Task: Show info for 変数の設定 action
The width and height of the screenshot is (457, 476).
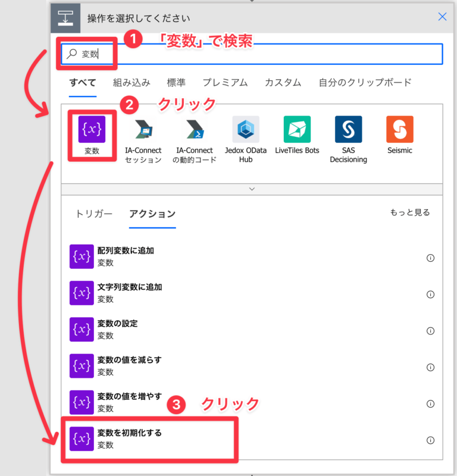Action: tap(430, 331)
